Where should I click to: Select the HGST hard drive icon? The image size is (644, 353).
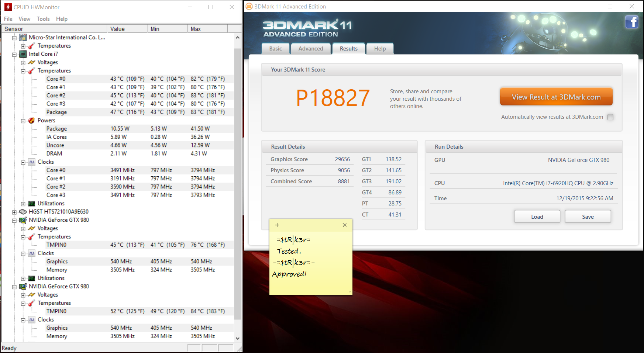23,212
